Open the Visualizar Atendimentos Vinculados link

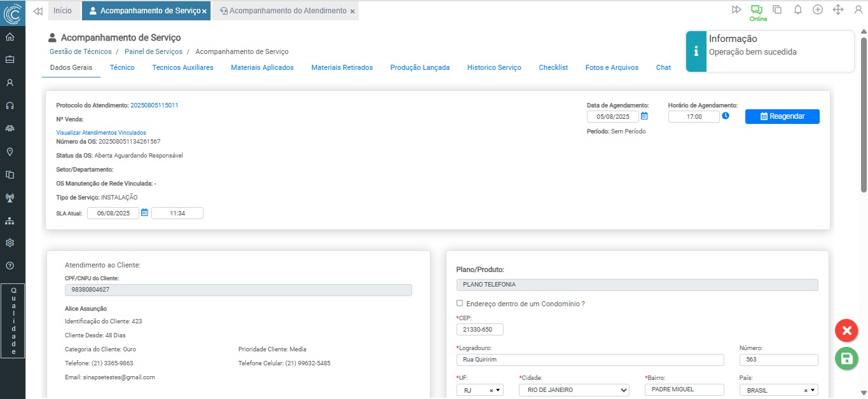pos(101,133)
